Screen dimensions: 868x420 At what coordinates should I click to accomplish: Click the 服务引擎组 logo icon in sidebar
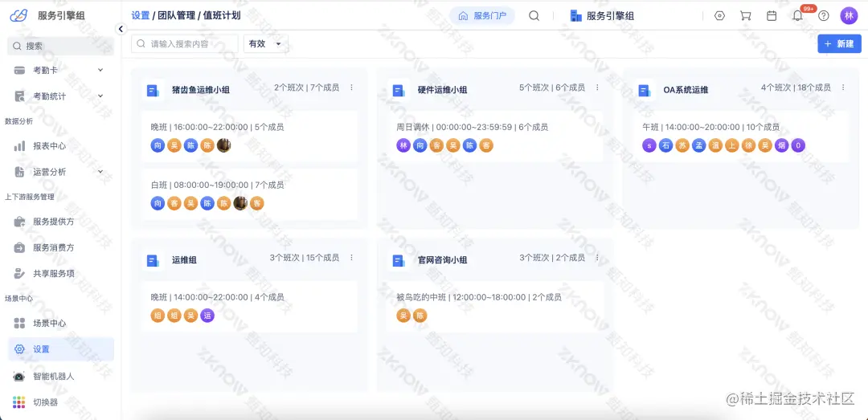click(18, 15)
